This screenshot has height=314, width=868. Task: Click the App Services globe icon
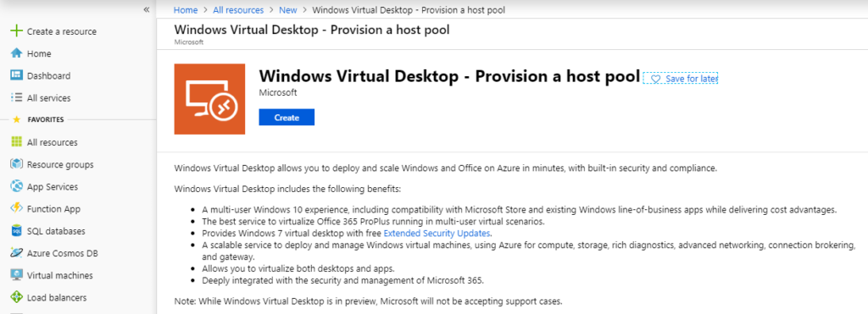pyautogui.click(x=17, y=186)
